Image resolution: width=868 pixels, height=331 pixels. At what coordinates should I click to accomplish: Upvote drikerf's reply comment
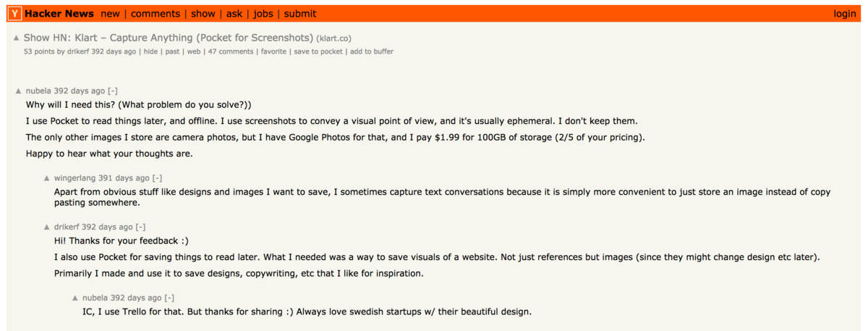click(47, 227)
